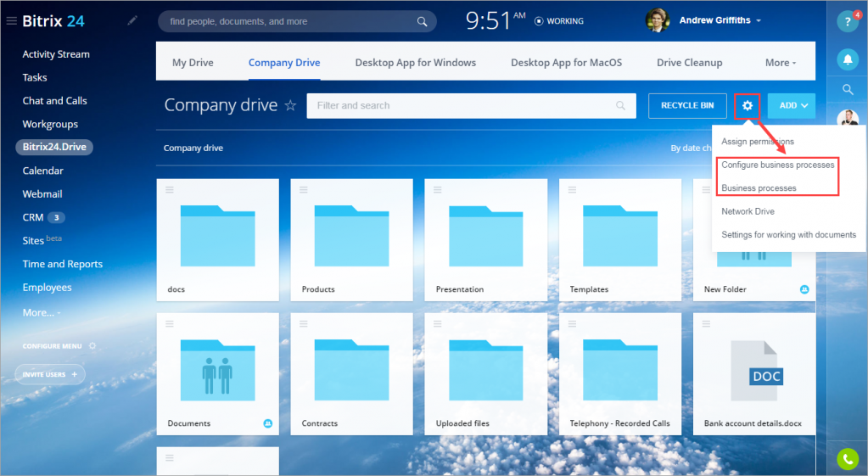This screenshot has width=868, height=476.
Task: Open the menu handle on the docs folder card
Action: [x=170, y=189]
